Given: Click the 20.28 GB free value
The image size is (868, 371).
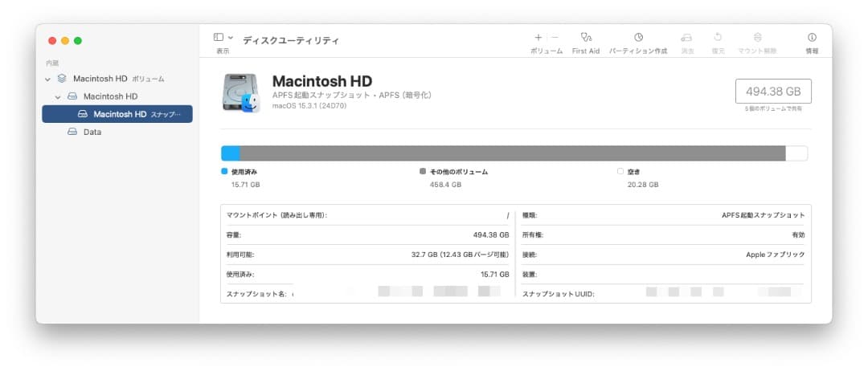Looking at the screenshot, I should [643, 185].
